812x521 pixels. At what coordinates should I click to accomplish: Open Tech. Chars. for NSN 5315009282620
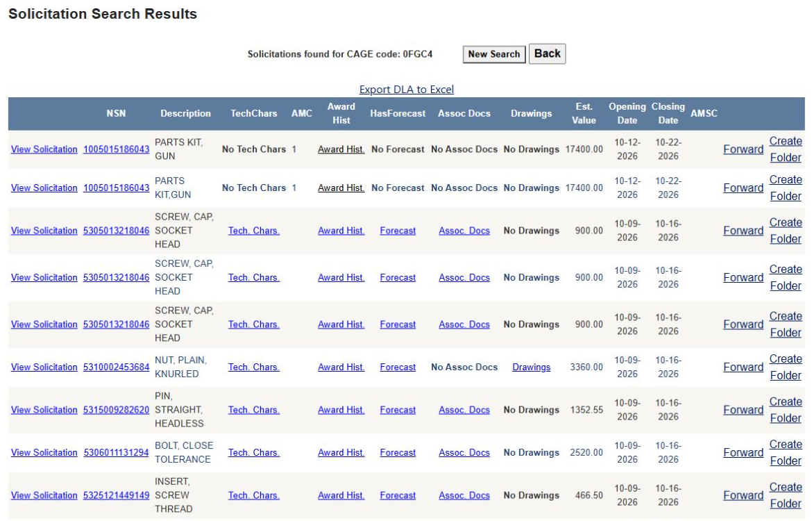[x=254, y=410]
